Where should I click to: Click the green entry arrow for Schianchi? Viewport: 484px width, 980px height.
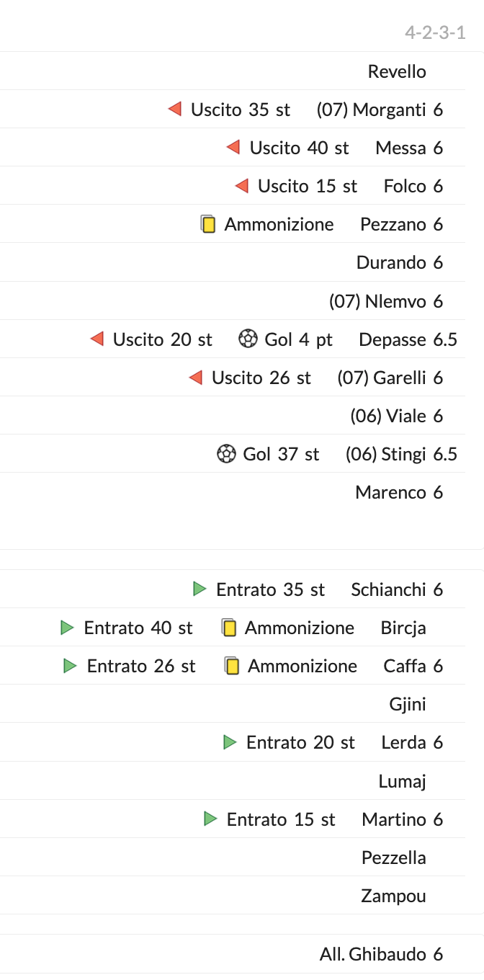click(200, 589)
